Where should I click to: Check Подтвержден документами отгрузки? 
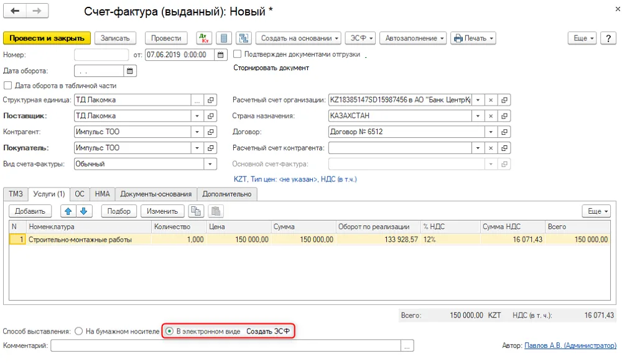point(237,54)
